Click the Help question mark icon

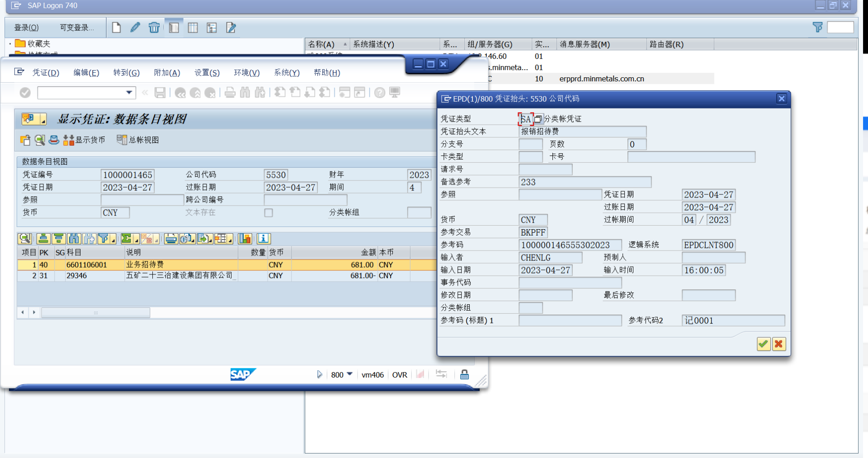pos(380,93)
